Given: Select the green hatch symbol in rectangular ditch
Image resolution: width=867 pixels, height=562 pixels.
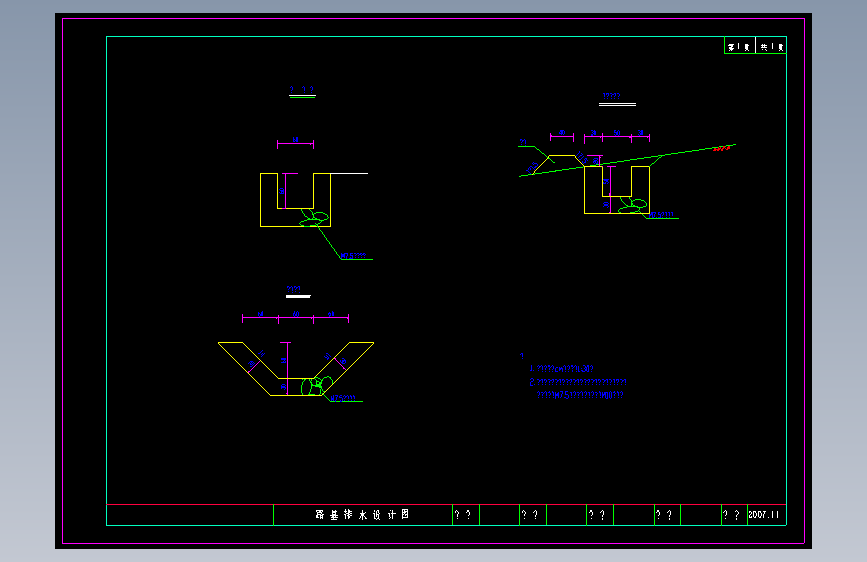Looking at the screenshot, I should point(314,218).
